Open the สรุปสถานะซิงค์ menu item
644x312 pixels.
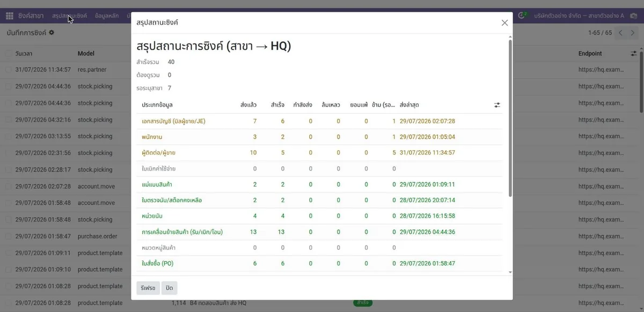pos(69,16)
